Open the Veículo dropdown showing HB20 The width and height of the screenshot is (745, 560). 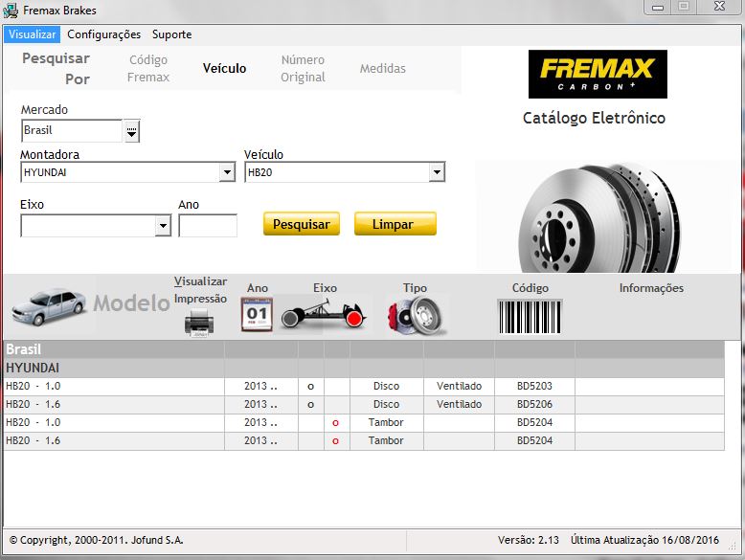tap(437, 173)
